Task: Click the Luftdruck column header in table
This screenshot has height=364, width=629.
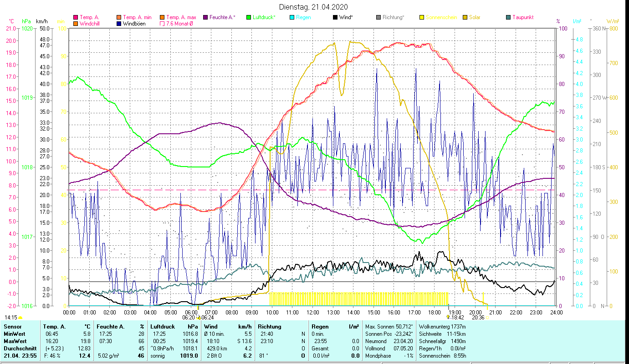Action: tap(163, 326)
